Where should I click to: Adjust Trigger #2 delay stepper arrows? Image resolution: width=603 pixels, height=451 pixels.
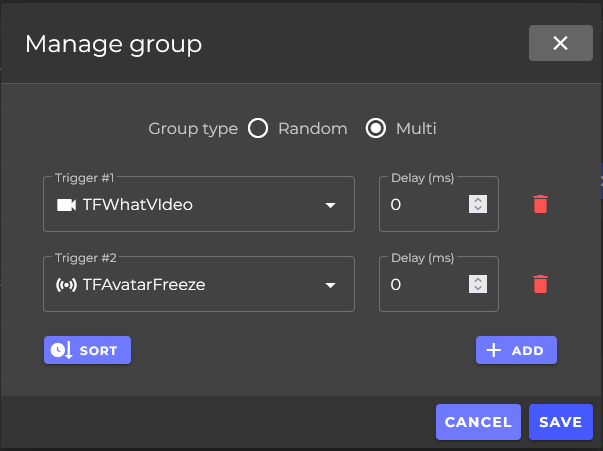(x=478, y=284)
